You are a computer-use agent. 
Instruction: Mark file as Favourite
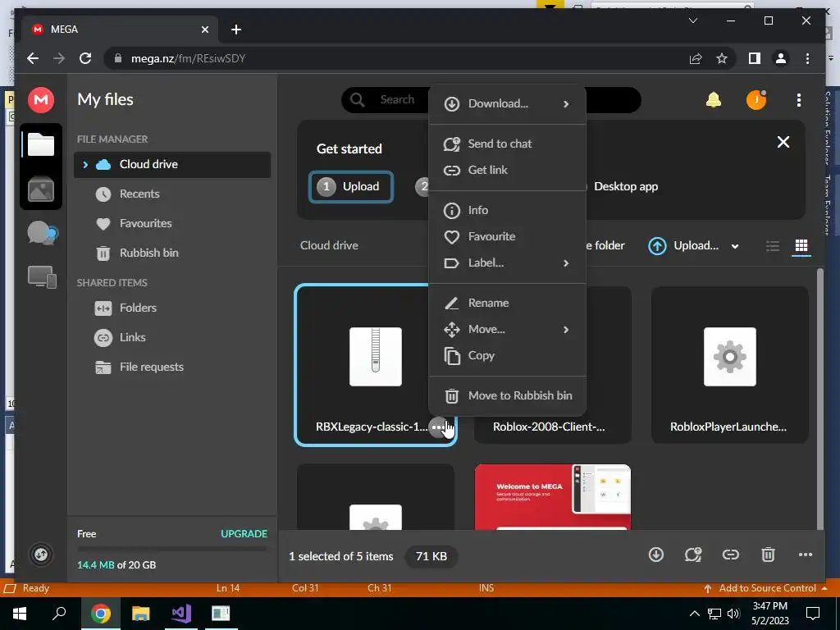pyautogui.click(x=507, y=236)
